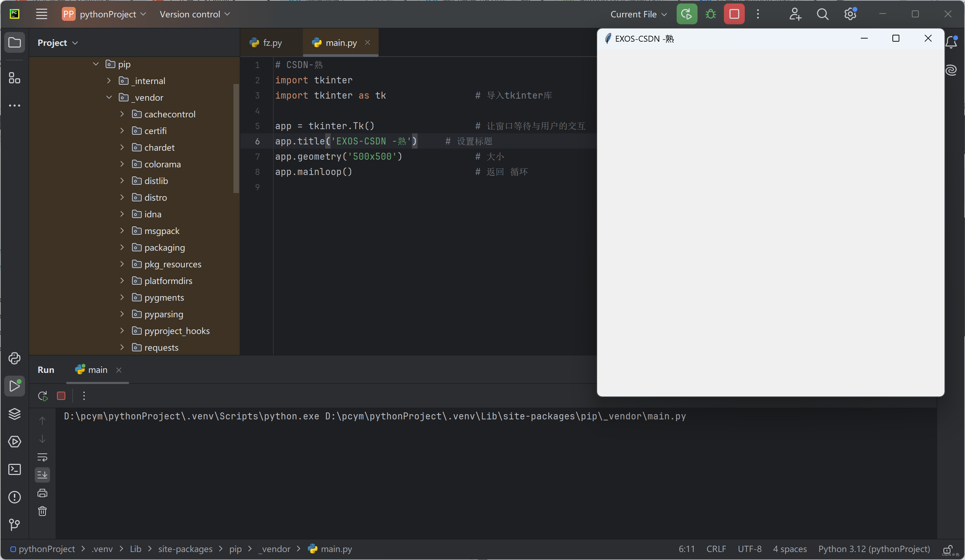Image resolution: width=965 pixels, height=560 pixels.
Task: Open line separator CRLF selector
Action: coord(716,549)
